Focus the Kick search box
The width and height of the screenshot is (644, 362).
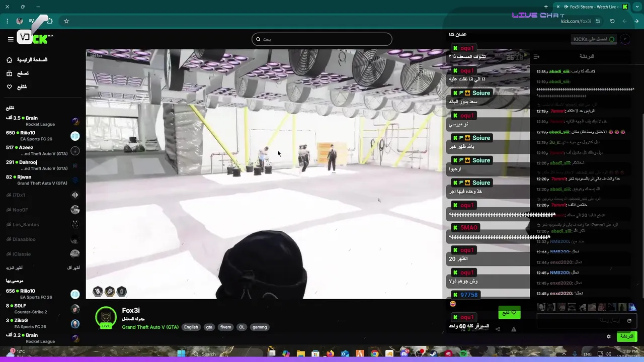coord(322,39)
